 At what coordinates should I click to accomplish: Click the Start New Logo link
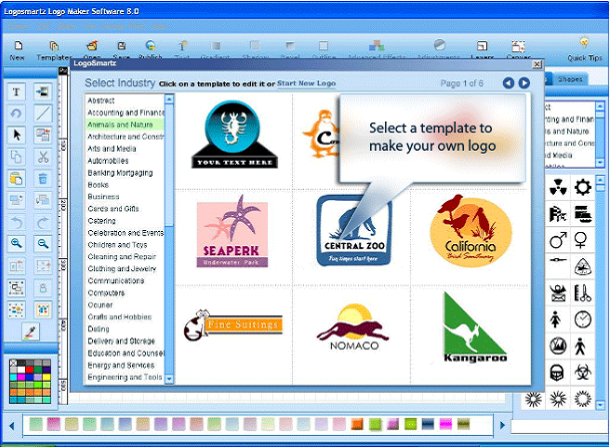306,84
